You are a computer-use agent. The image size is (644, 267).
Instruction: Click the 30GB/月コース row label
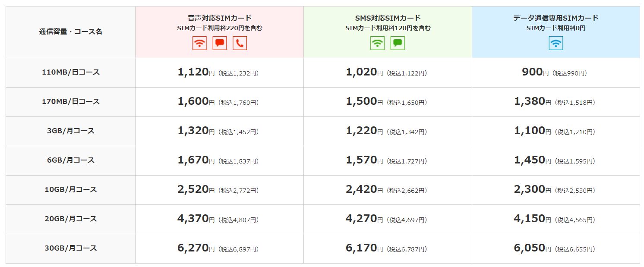[71, 248]
